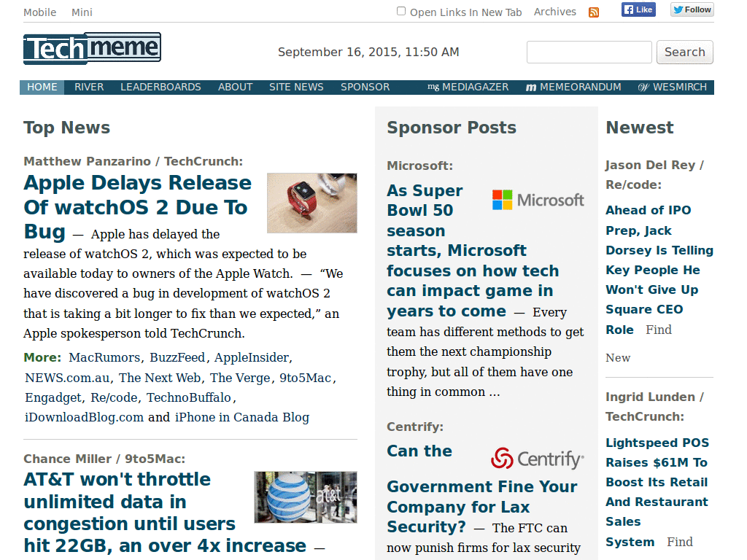Open WeSmirch via its w icon

click(645, 87)
